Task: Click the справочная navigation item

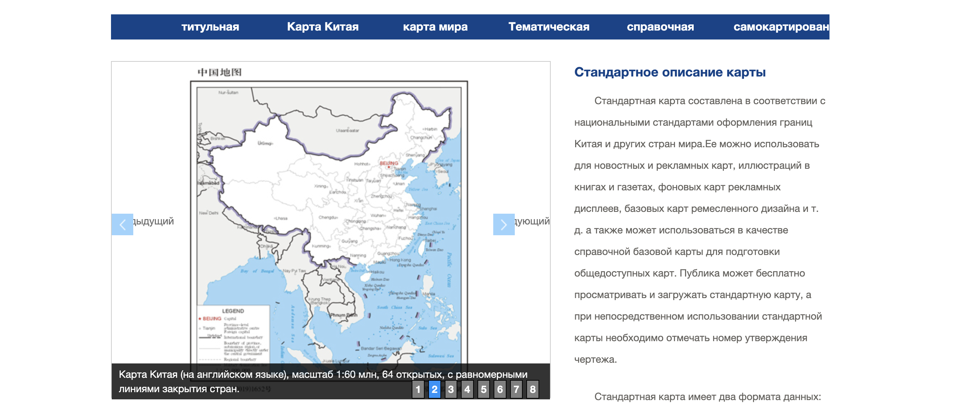Action: pos(660,27)
